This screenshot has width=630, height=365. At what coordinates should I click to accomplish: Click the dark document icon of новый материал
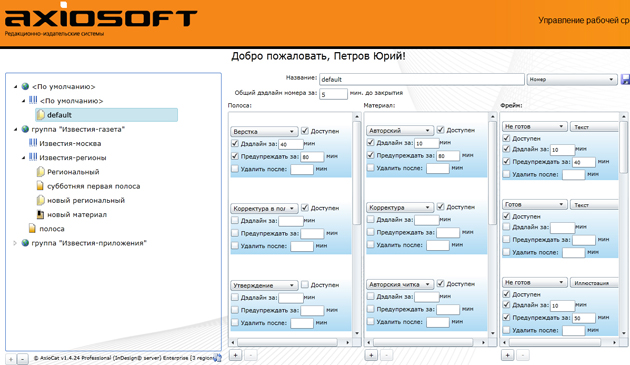pos(40,214)
